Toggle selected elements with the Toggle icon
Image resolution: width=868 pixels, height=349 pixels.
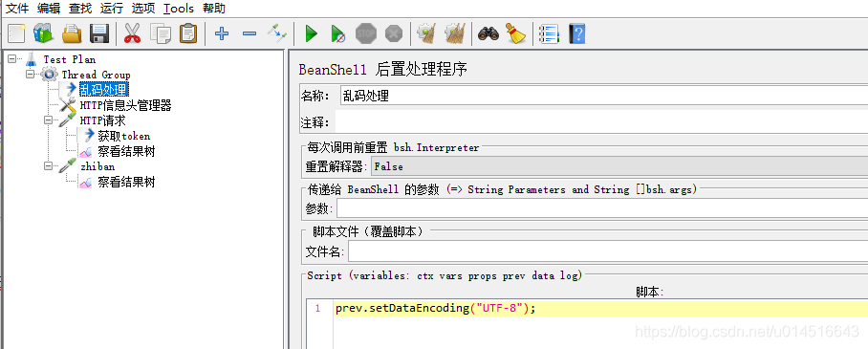pyautogui.click(x=277, y=33)
